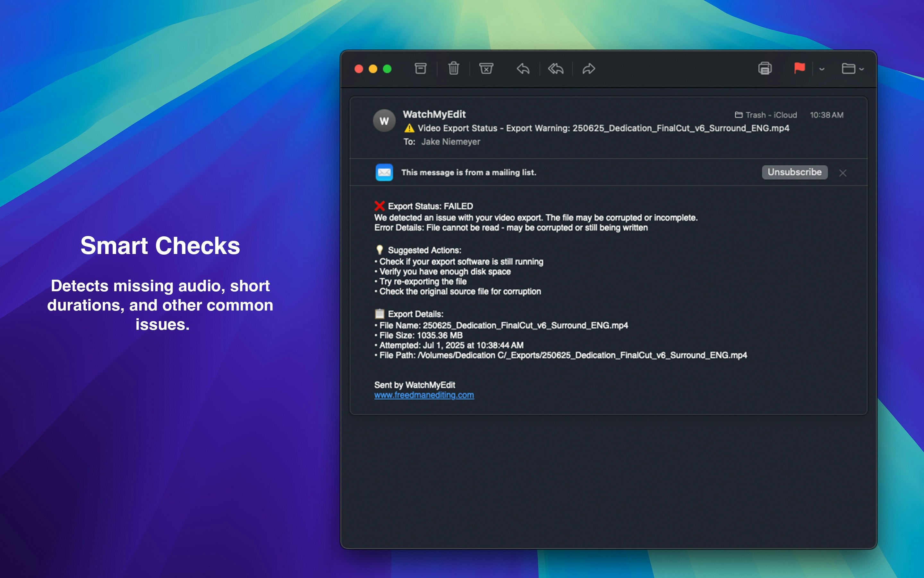The width and height of the screenshot is (924, 578).
Task: Click the Export Status: FAILED line
Action: click(x=424, y=206)
